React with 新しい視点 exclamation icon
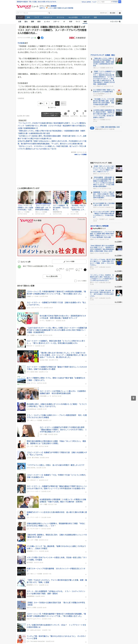 click(x=83, y=113)
